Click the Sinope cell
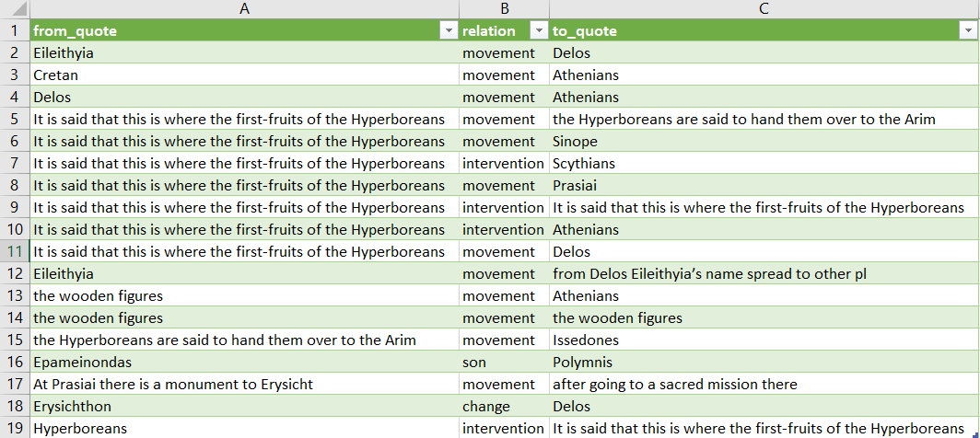980x438 pixels. click(x=575, y=142)
